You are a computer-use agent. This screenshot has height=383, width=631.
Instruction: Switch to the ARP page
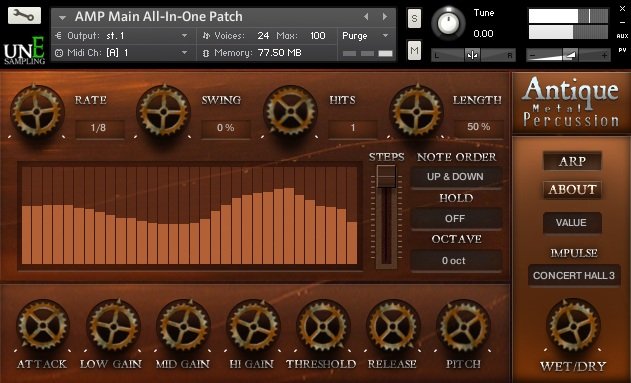tap(572, 161)
